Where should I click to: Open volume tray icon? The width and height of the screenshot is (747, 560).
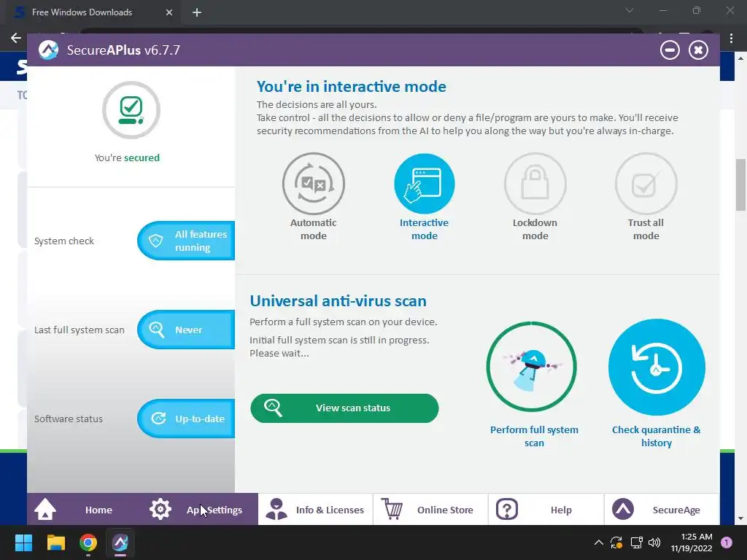pos(654,542)
